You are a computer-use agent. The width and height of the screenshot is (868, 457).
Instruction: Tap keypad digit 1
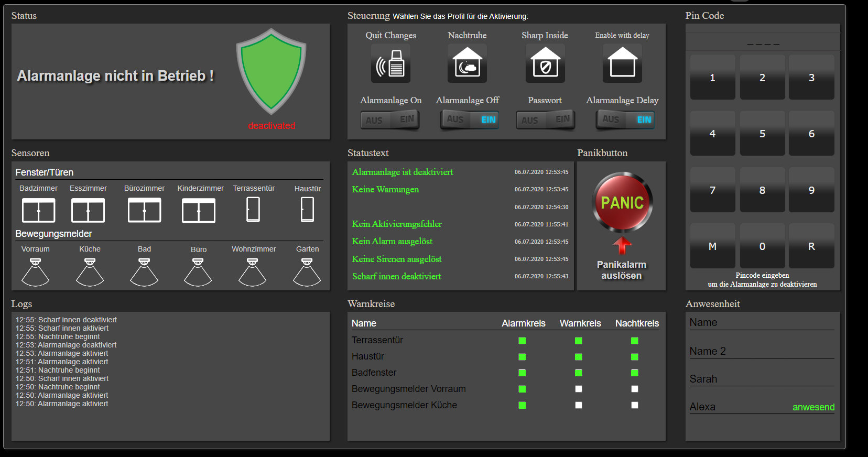(x=712, y=77)
